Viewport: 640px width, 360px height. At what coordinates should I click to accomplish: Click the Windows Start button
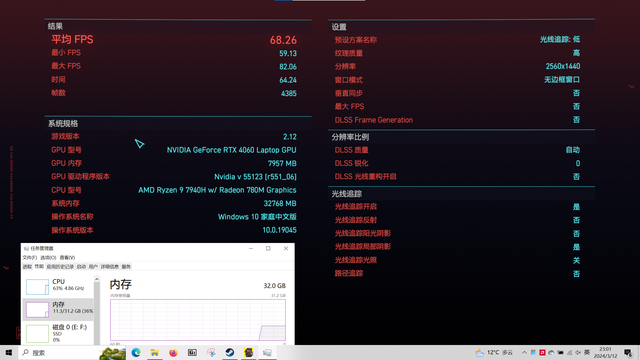(x=9, y=352)
